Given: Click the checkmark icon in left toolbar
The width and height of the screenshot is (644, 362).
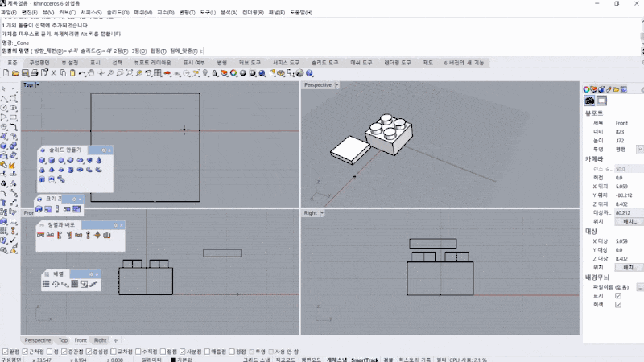Looking at the screenshot, I should (x=13, y=240).
